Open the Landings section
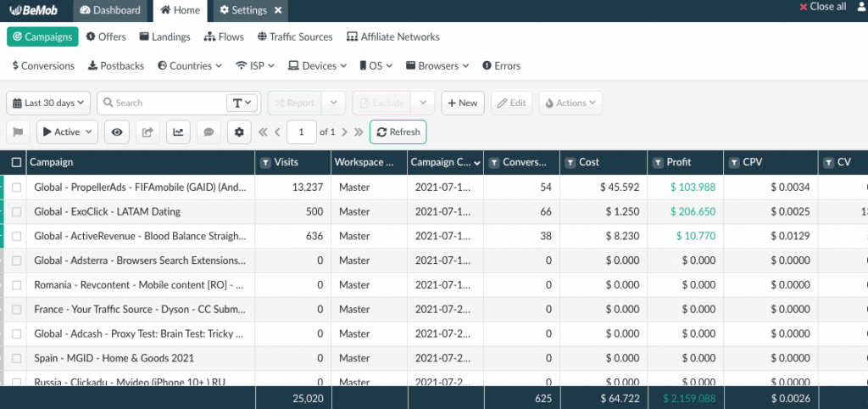This screenshot has height=409, width=868. tap(165, 36)
